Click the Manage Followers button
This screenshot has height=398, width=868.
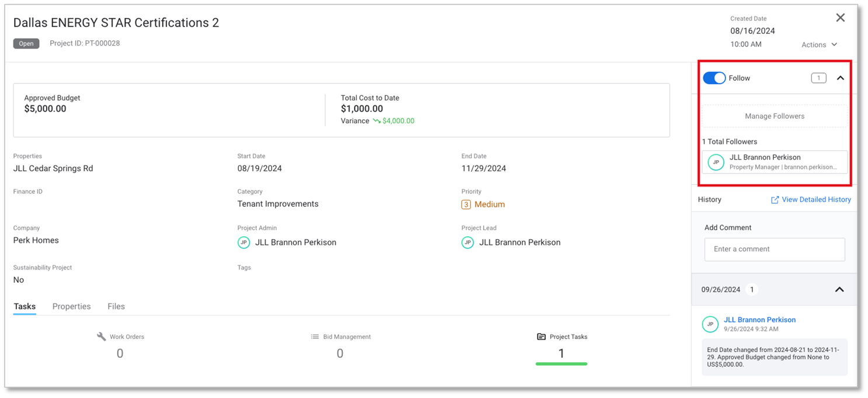tap(774, 116)
